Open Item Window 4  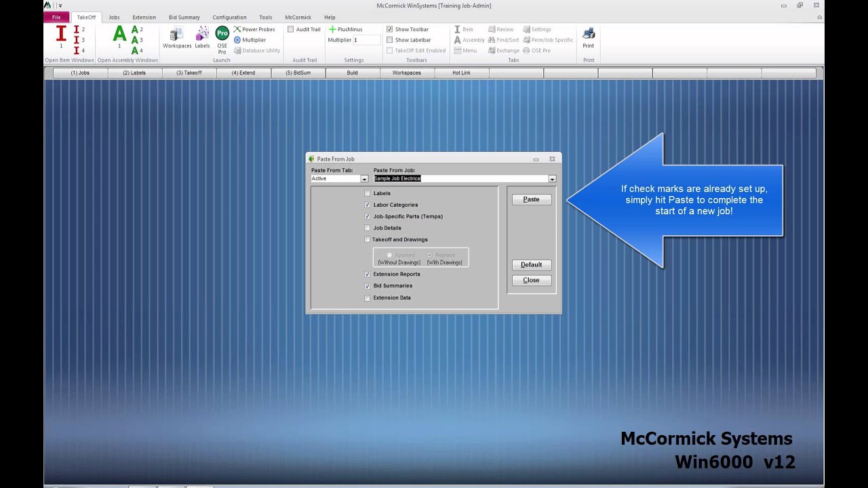point(78,50)
